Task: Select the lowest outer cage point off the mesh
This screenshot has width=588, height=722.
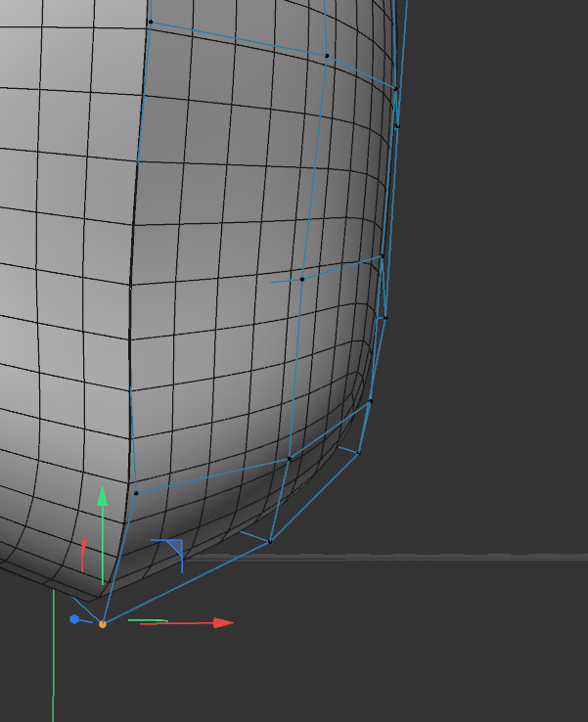Action: click(x=359, y=454)
